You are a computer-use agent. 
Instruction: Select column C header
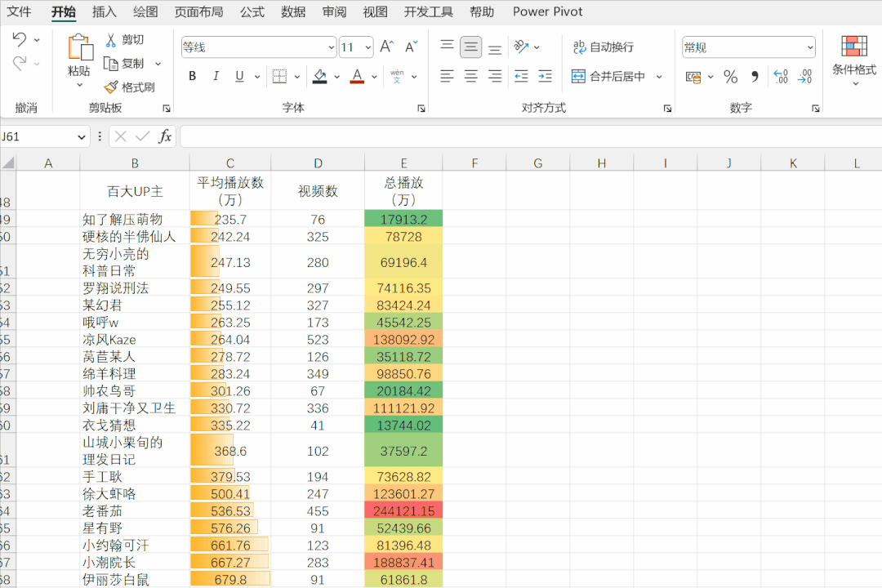point(230,163)
